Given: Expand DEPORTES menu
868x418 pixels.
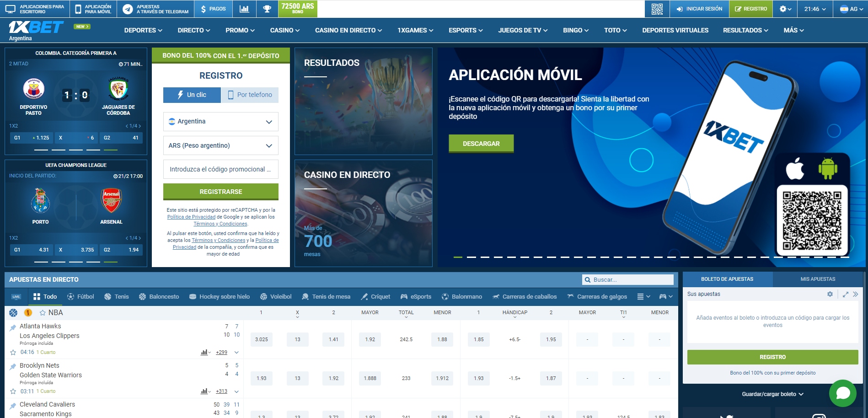Looking at the screenshot, I should [143, 30].
